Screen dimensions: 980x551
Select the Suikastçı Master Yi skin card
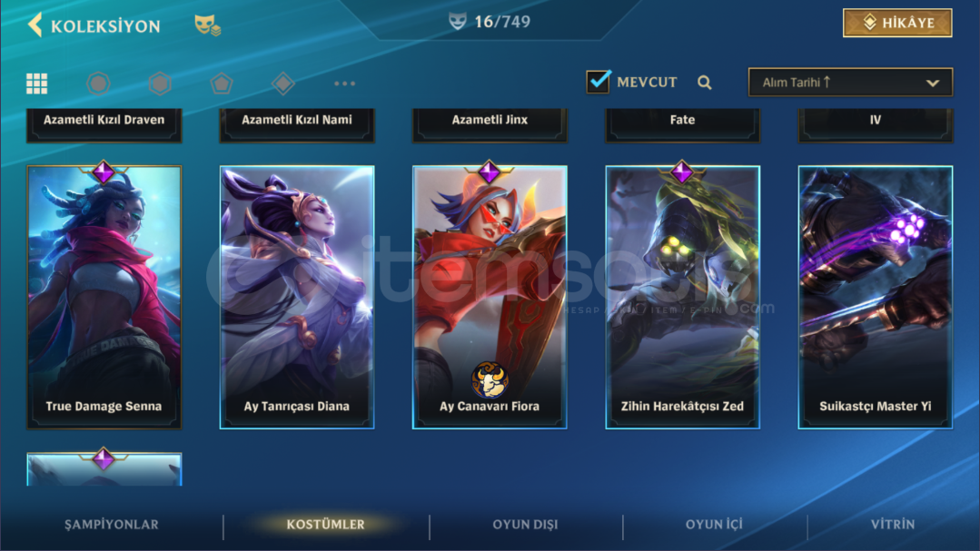tap(875, 298)
